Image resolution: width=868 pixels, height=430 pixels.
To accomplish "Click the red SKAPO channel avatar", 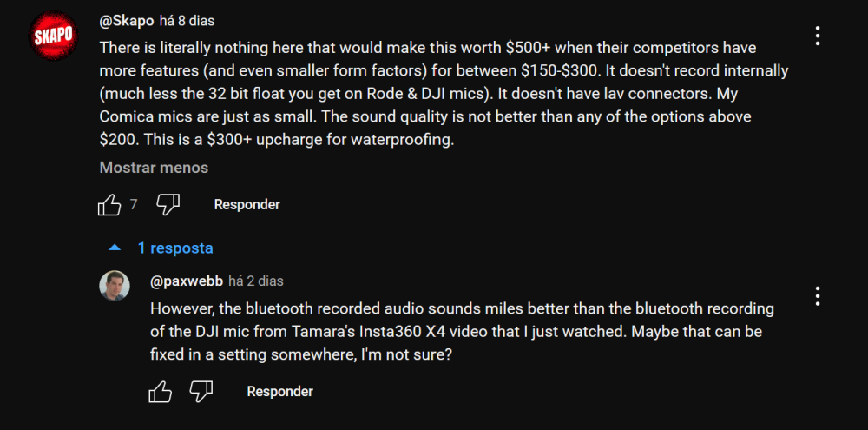I will click(53, 37).
